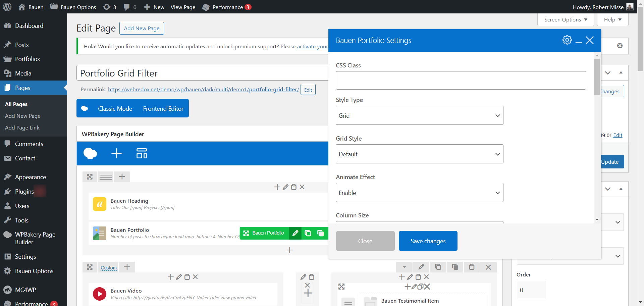Click the WPBakery cloud logo in builder toolbar
Image resolution: width=644 pixels, height=306 pixels.
tap(90, 153)
